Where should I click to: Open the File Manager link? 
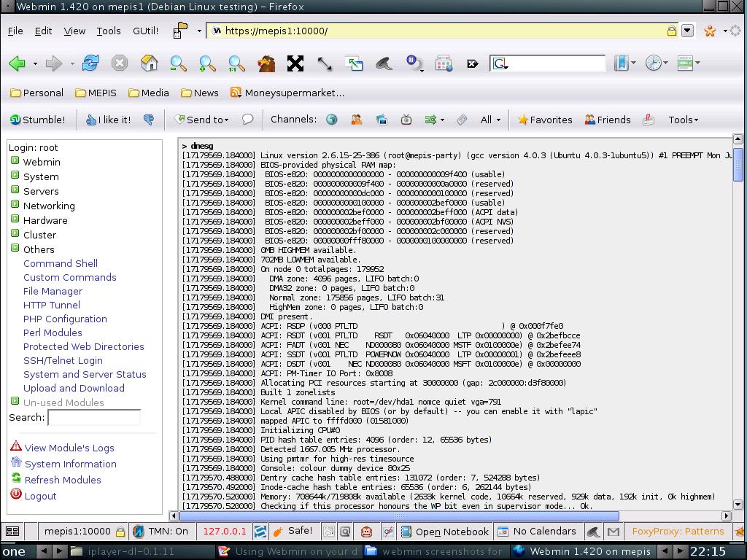(x=53, y=291)
